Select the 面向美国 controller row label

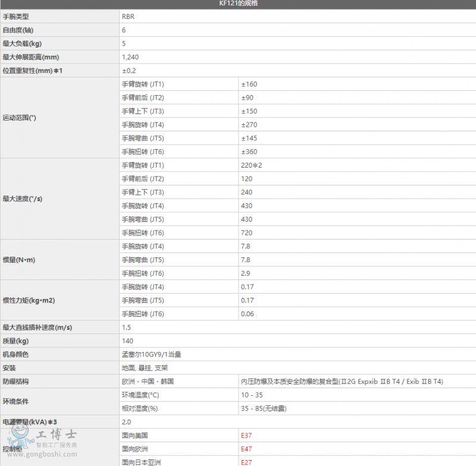[x=134, y=435]
